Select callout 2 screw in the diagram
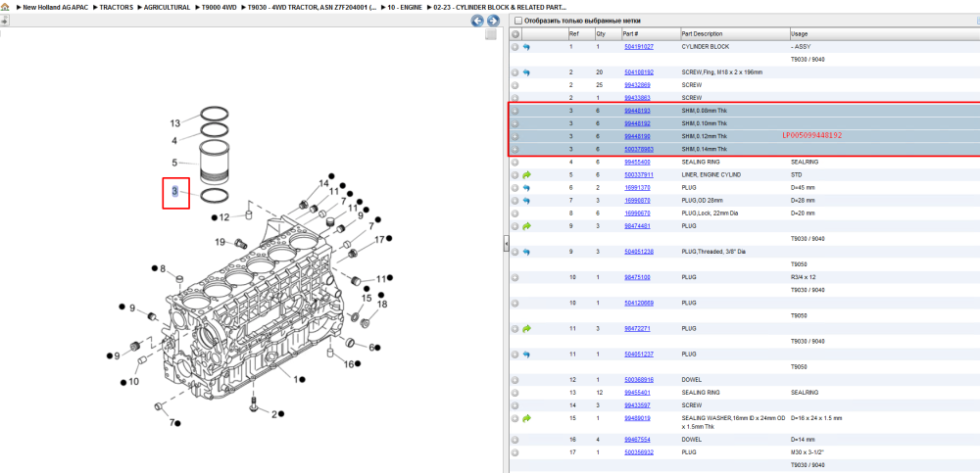The width and height of the screenshot is (980, 473). pos(273,413)
